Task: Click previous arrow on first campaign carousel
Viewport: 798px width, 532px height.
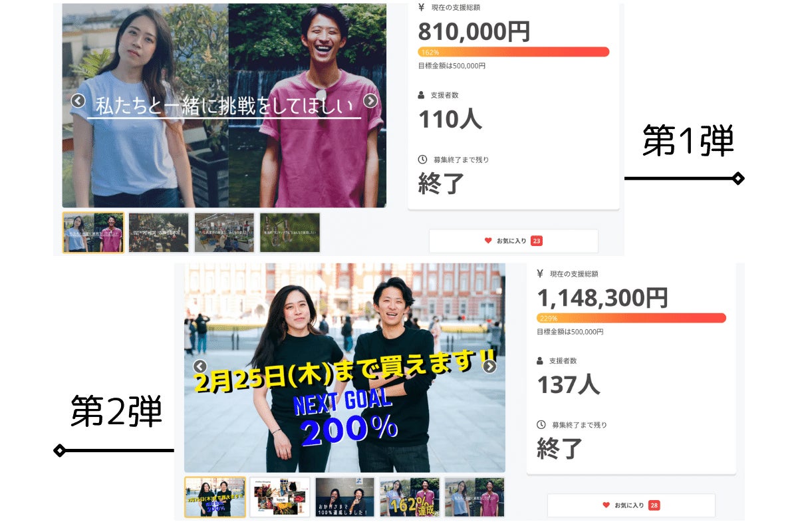Action: [x=78, y=100]
